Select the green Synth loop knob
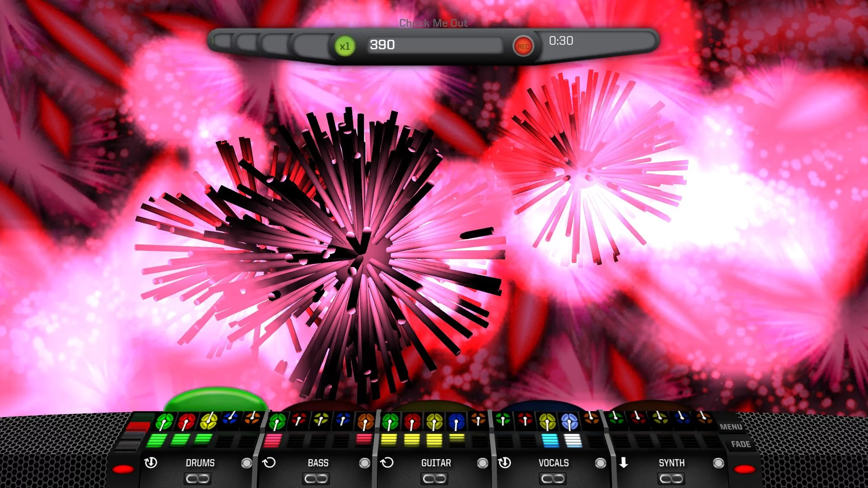868x488 pixels. pyautogui.click(x=615, y=418)
